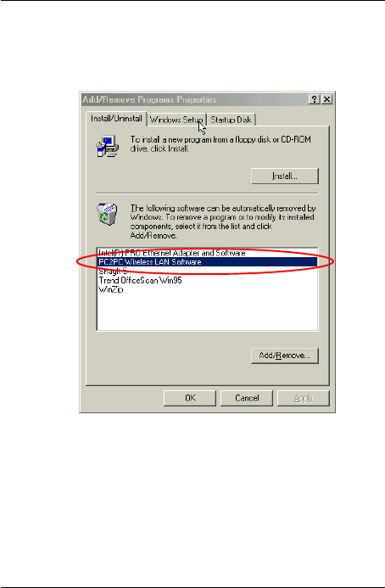
Task: Click the recycle bin uninstall icon
Action: pos(107,214)
